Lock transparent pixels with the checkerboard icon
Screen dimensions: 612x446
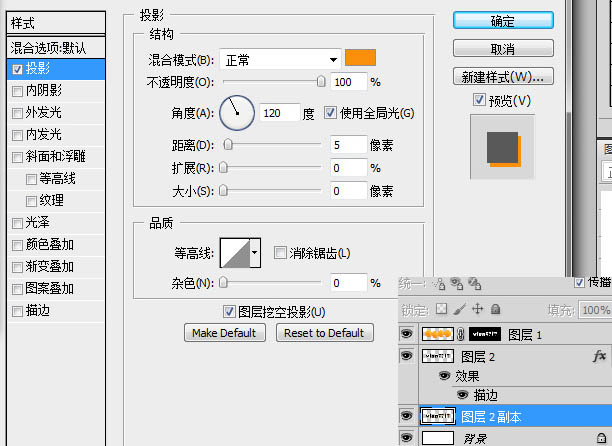point(441,309)
